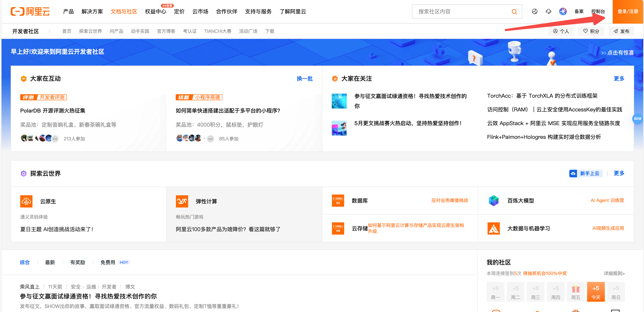Screen dimensions: 644x312
Task: Open 备案 header link
Action: [579, 11]
